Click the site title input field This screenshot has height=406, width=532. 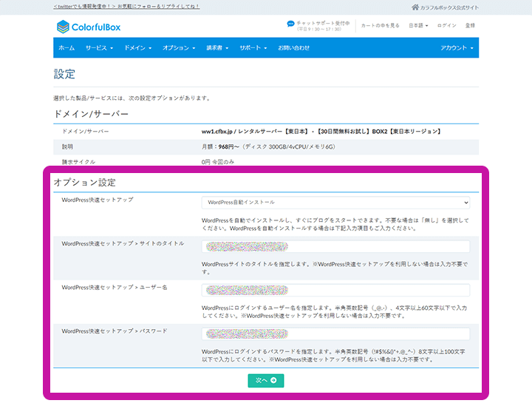click(x=335, y=246)
